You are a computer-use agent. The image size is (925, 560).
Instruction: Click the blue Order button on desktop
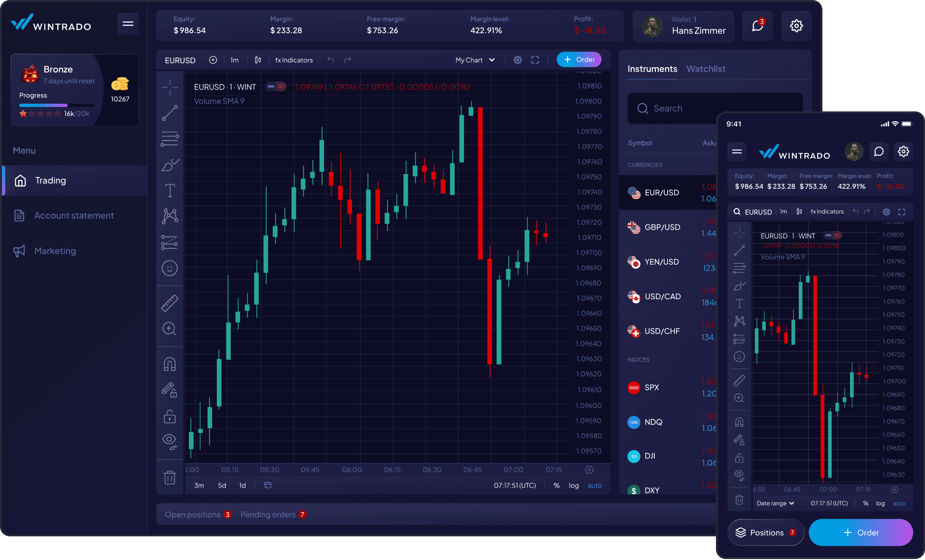pos(579,60)
